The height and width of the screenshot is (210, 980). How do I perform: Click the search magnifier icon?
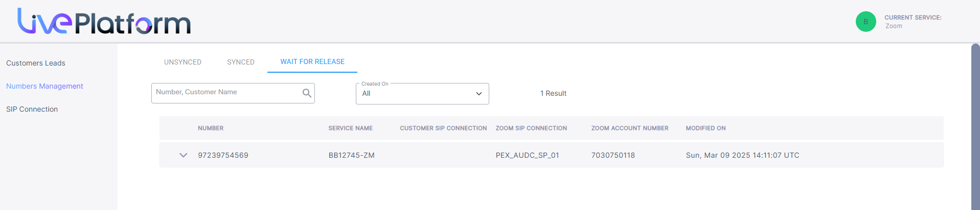[x=307, y=93]
